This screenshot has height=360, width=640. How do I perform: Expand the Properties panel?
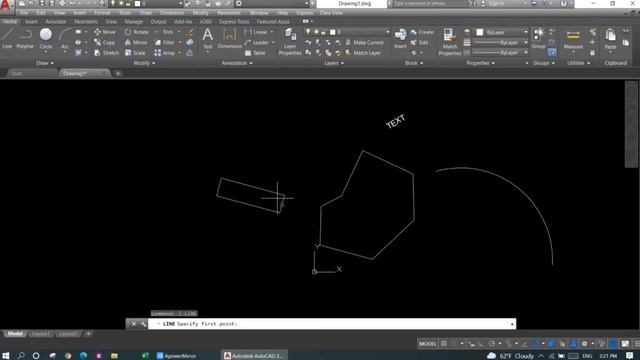[x=480, y=63]
